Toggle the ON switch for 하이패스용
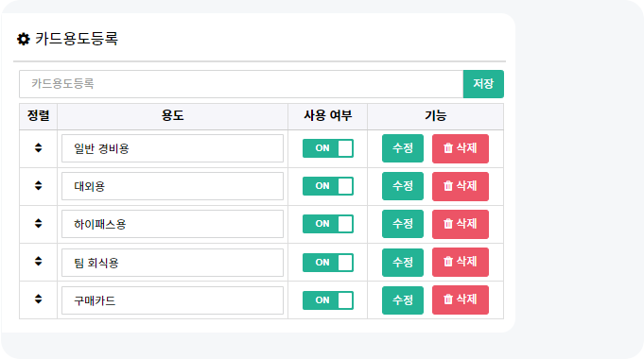 (x=328, y=224)
